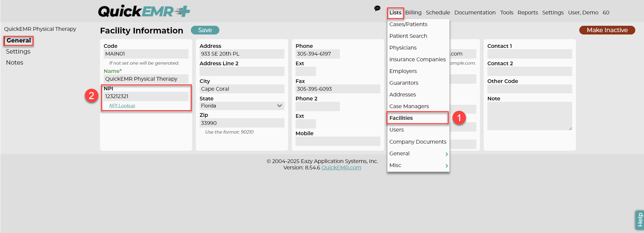Edit the Phone field 305-394-6197

point(318,54)
